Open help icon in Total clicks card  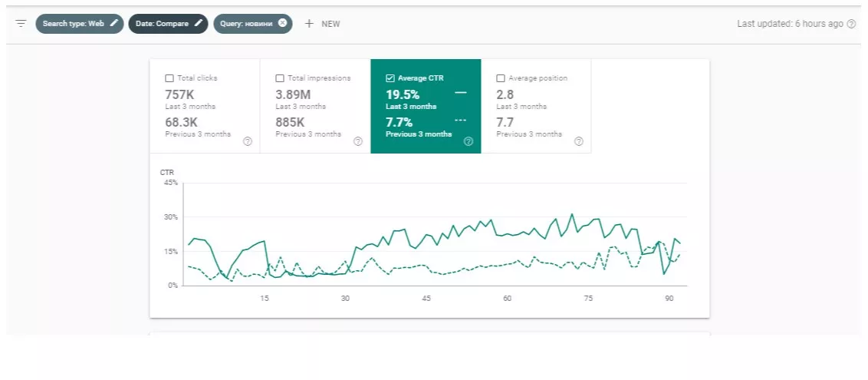click(248, 141)
